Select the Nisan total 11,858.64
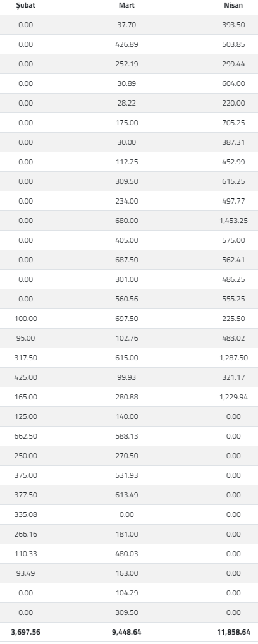The height and width of the screenshot is (644, 258). click(233, 632)
